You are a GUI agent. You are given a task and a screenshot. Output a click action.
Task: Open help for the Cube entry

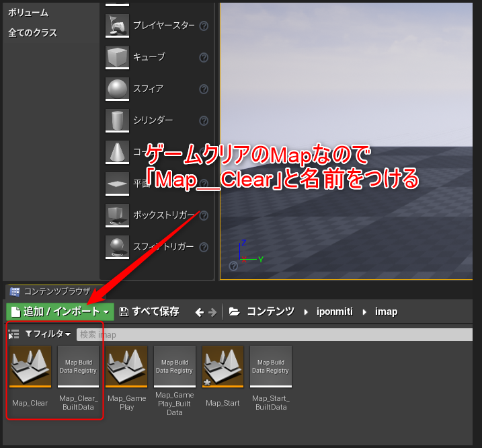(204, 58)
